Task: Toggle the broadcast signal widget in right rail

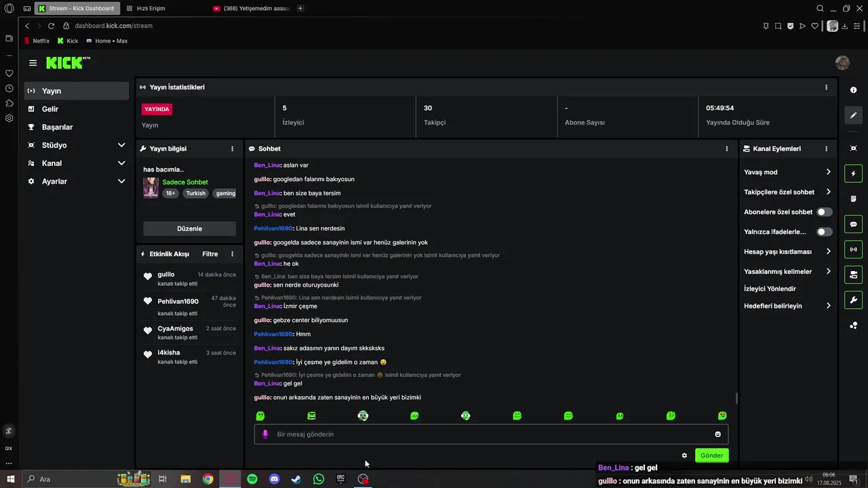Action: (853, 249)
